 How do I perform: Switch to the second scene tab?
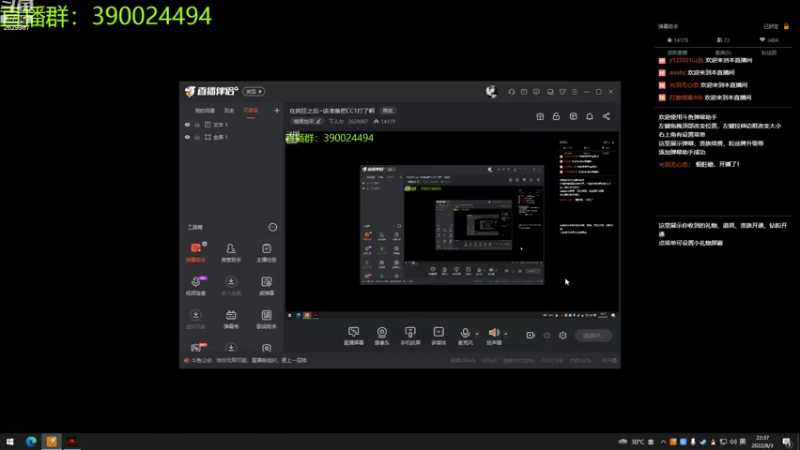229,111
